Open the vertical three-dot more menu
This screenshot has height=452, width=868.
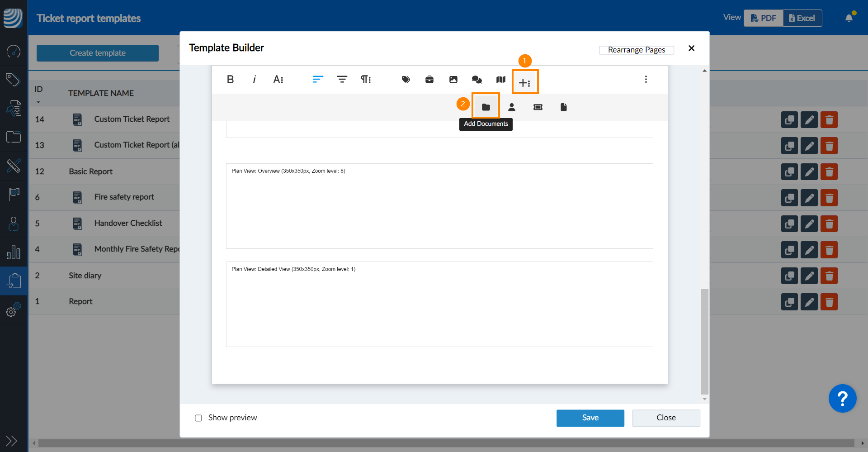(646, 80)
